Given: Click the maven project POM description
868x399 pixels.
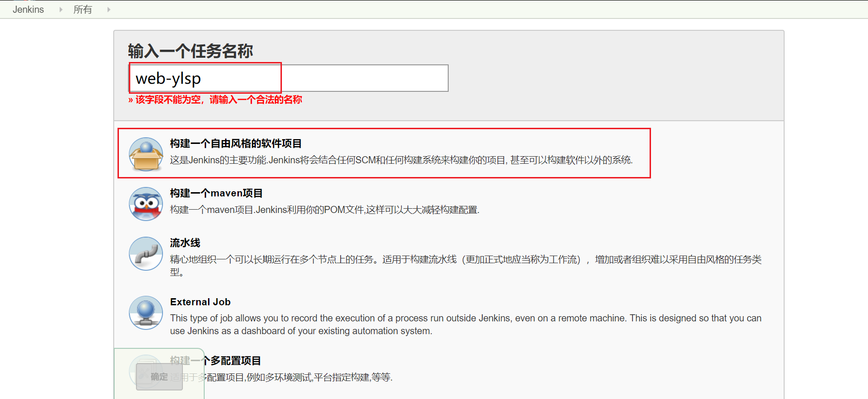Looking at the screenshot, I should click(x=325, y=210).
